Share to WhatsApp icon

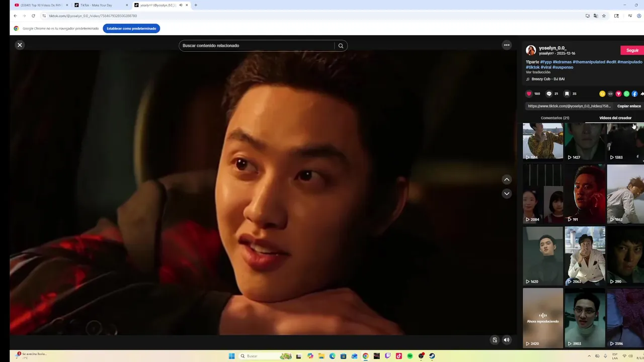pyautogui.click(x=626, y=94)
